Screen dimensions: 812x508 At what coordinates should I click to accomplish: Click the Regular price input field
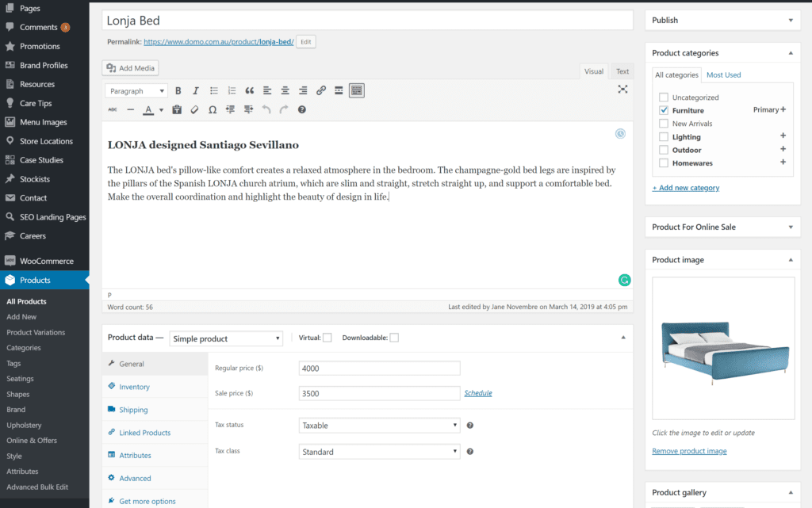(x=379, y=369)
